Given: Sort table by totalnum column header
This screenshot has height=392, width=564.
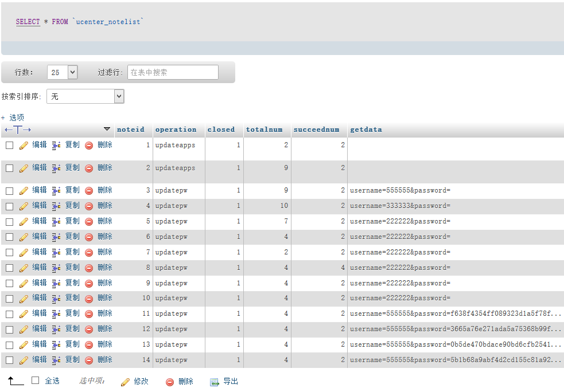Looking at the screenshot, I should pyautogui.click(x=264, y=130).
